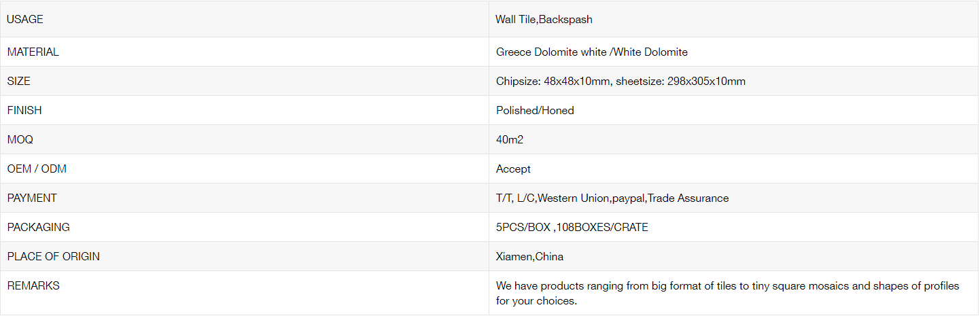Viewport: 980px width, 316px height.
Task: Click the USAGE label cell
Action: [x=25, y=19]
